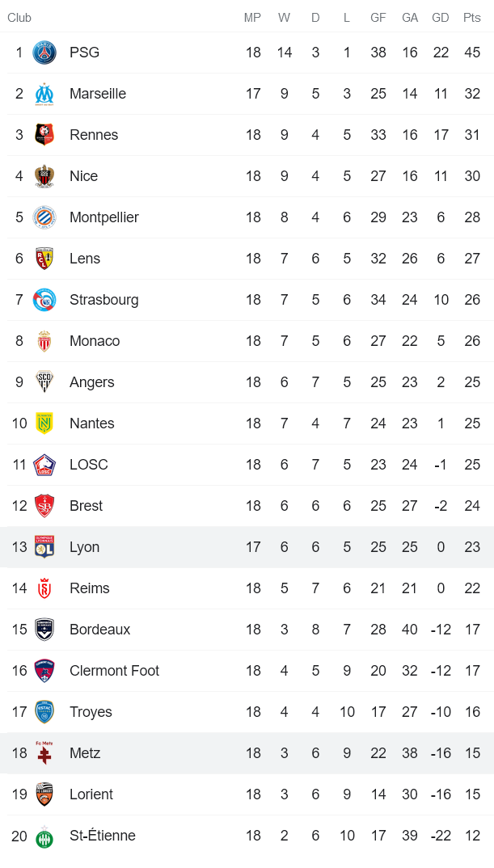494x868 pixels.
Task: Click the Bordeaux club badge
Action: click(44, 630)
